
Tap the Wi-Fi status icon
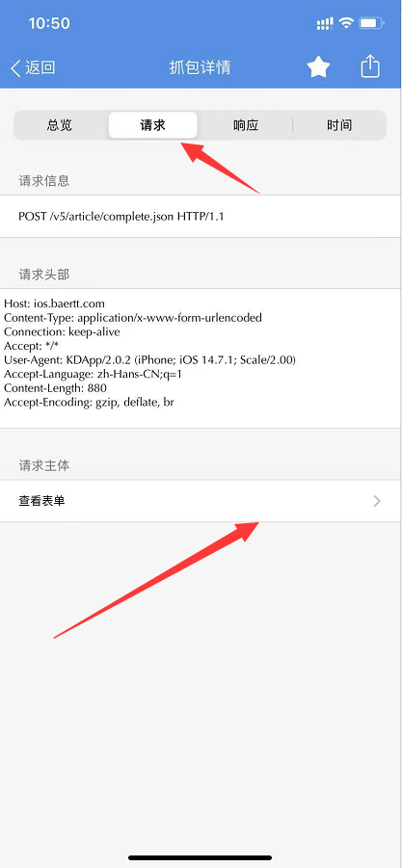point(347,23)
